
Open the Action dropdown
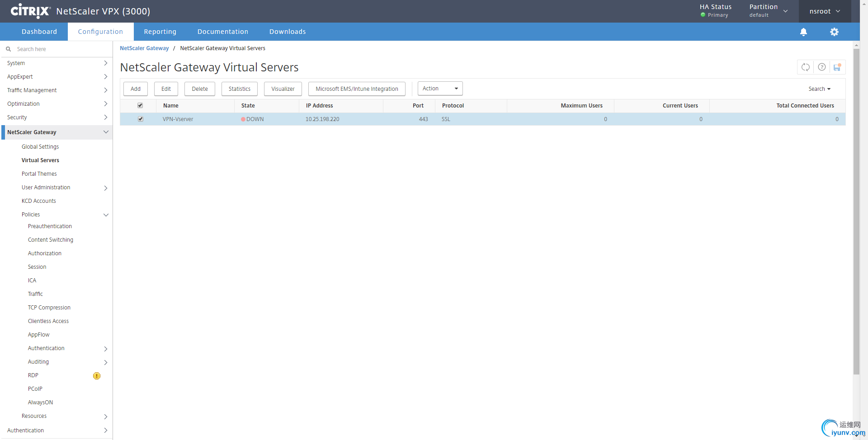tap(440, 89)
